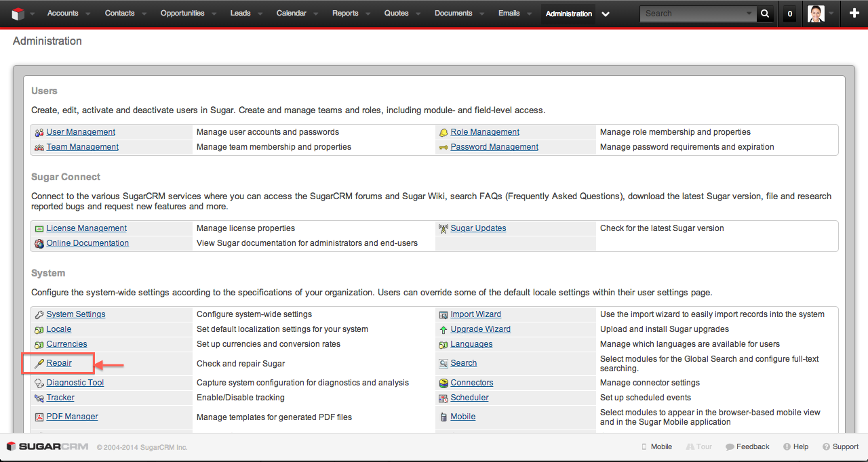This screenshot has width=868, height=462.
Task: Click the Connectors icon
Action: (x=443, y=383)
